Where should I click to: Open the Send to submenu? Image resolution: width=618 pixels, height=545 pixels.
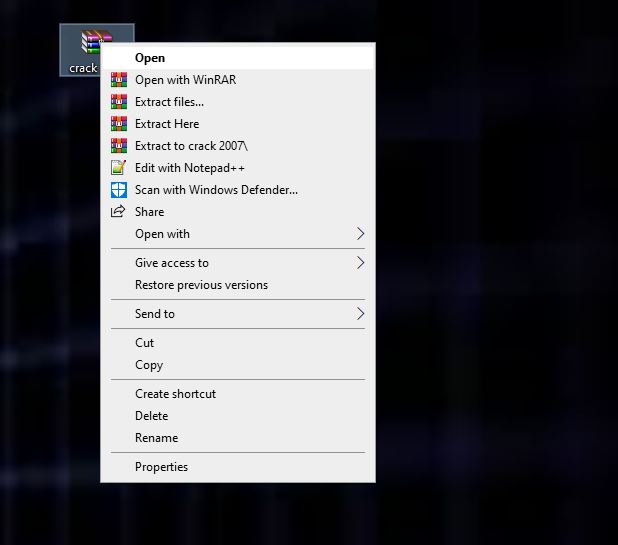coord(238,314)
